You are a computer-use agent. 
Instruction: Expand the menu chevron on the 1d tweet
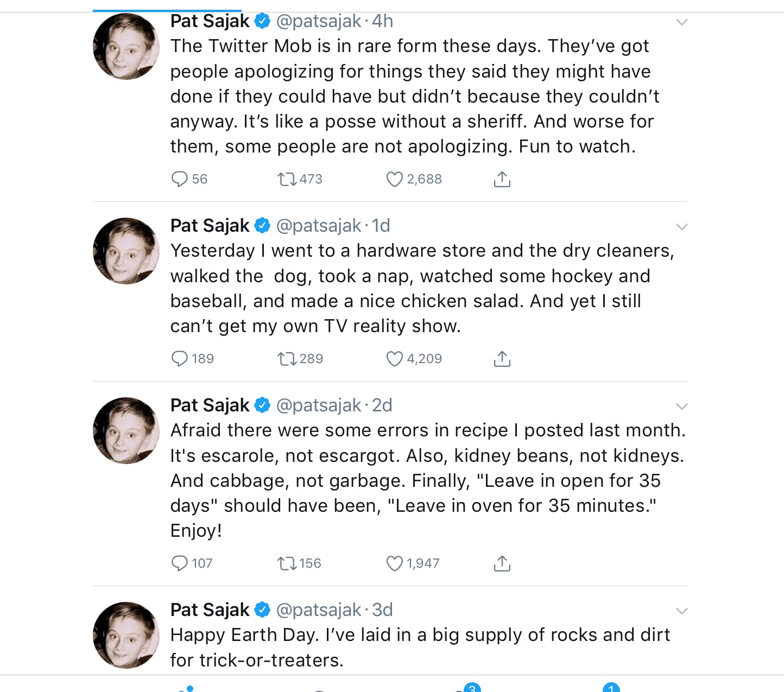(681, 227)
